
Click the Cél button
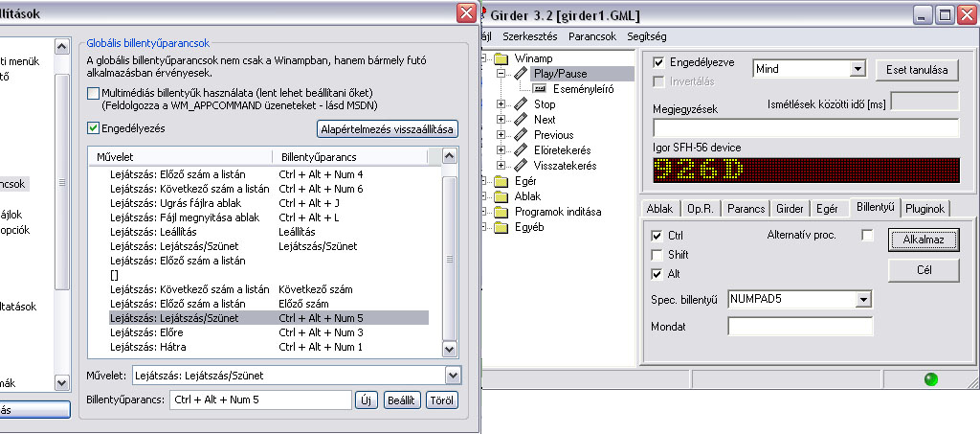(x=924, y=271)
